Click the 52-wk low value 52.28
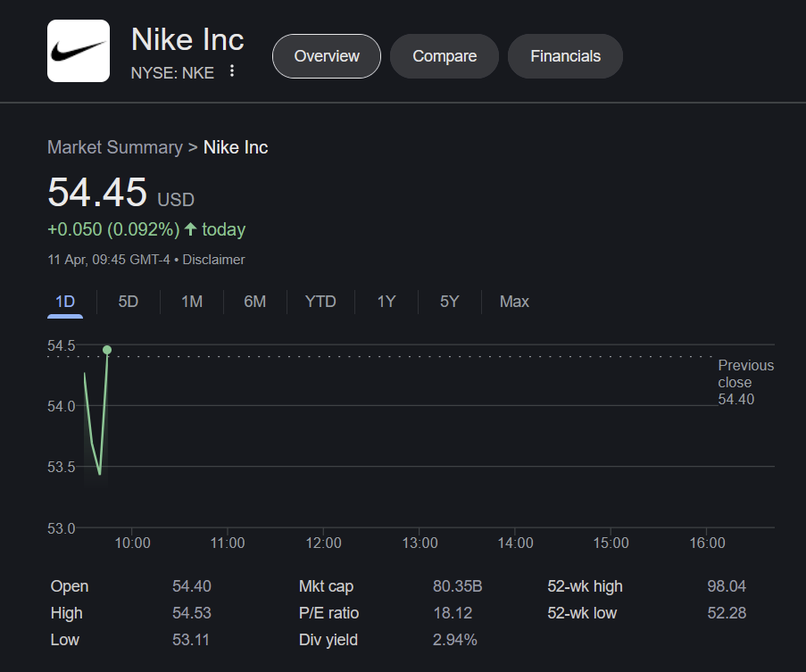The height and width of the screenshot is (672, 806). pyautogui.click(x=727, y=613)
